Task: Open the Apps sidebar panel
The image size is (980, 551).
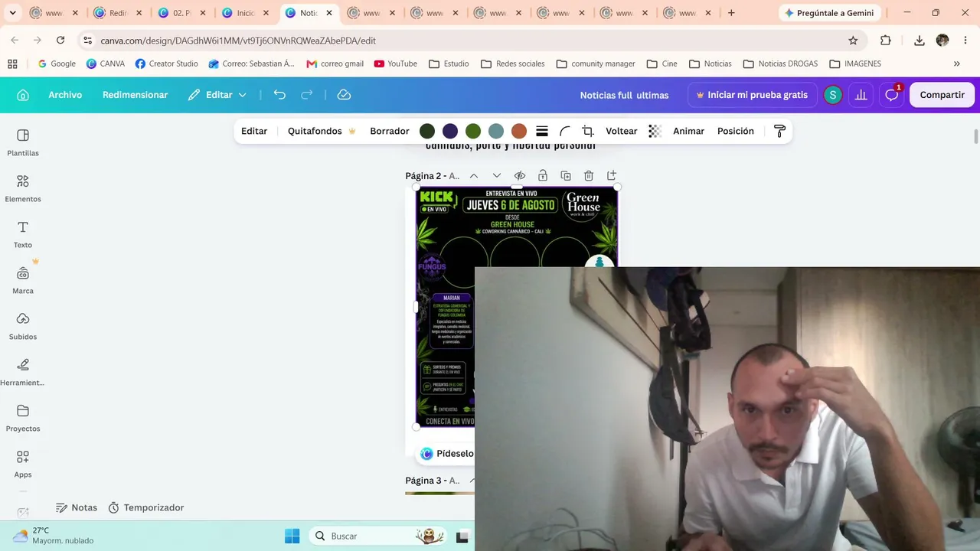Action: (23, 464)
